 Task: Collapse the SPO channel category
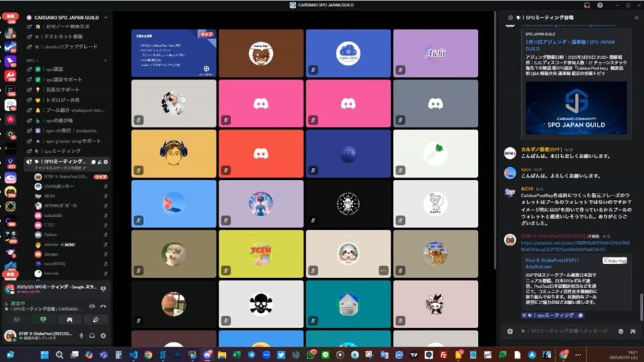click(x=32, y=61)
